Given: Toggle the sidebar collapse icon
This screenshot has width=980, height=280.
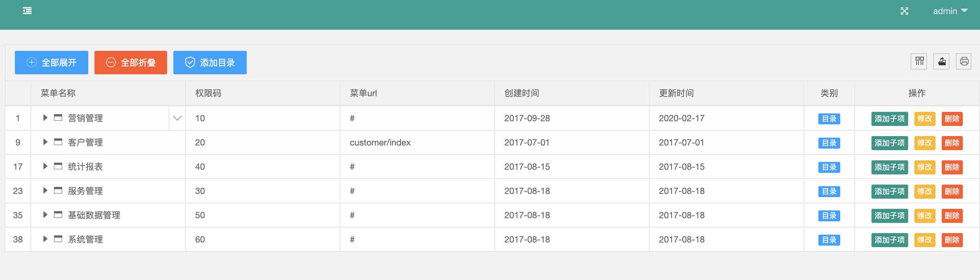Looking at the screenshot, I should [x=27, y=11].
